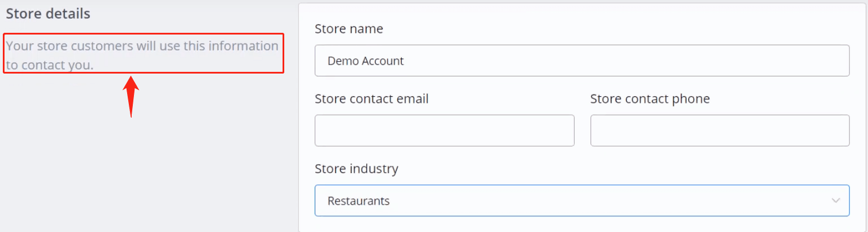Focus the Store contact email field

coord(445,131)
